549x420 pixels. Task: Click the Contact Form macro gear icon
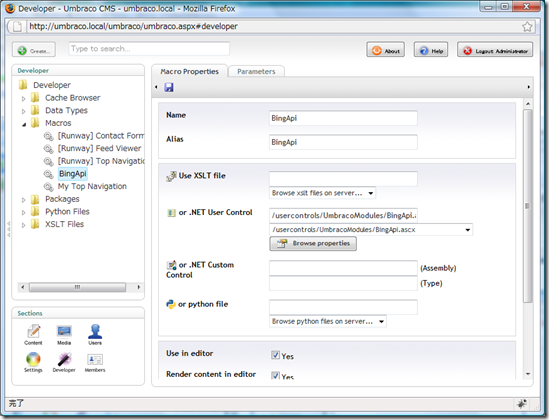pyautogui.click(x=48, y=136)
